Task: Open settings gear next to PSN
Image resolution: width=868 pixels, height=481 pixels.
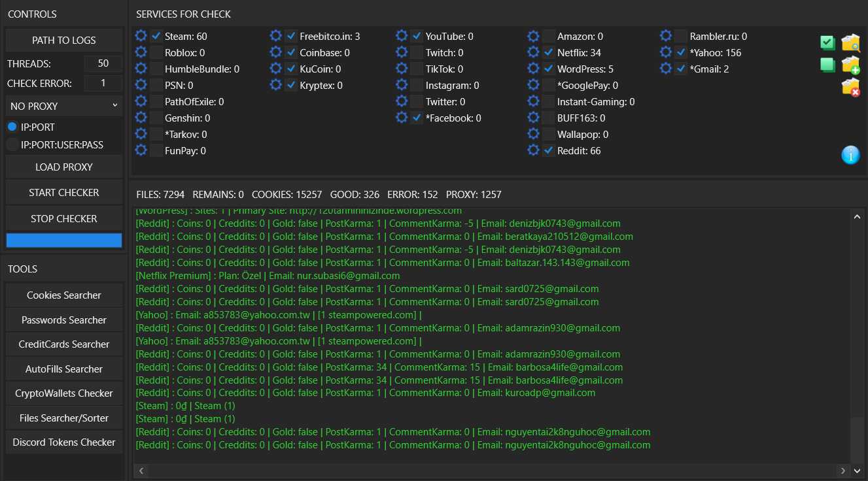Action: pos(141,85)
